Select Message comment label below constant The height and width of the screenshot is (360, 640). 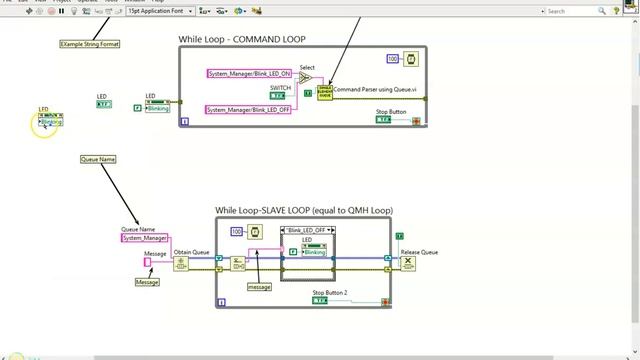147,282
